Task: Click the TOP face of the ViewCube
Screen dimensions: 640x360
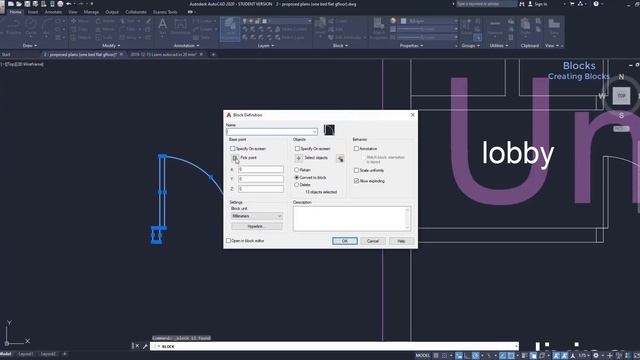Action: (x=621, y=96)
